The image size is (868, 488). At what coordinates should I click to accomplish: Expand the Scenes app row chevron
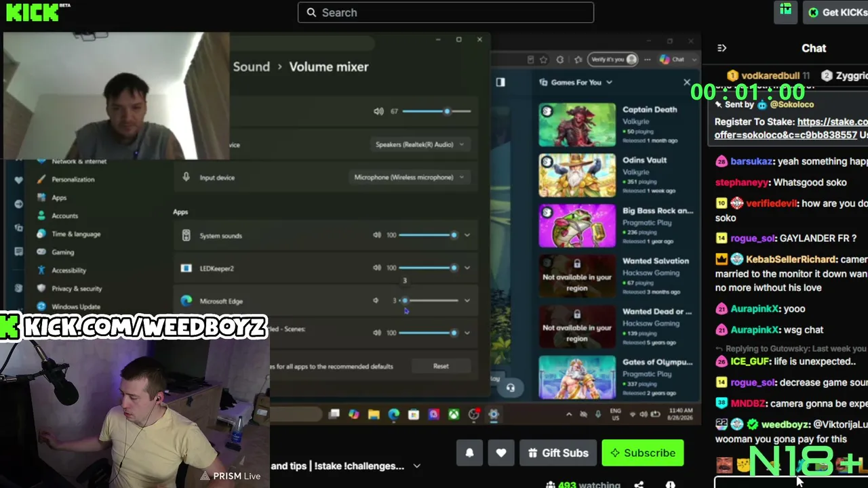click(x=467, y=333)
